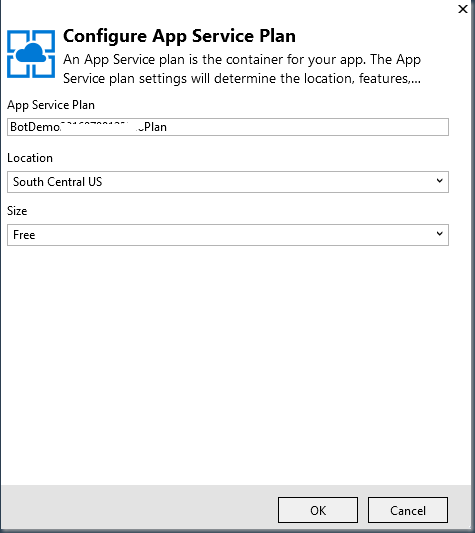Image resolution: width=475 pixels, height=533 pixels.
Task: Click the Location dropdown chevron arrow
Action: [x=440, y=181]
